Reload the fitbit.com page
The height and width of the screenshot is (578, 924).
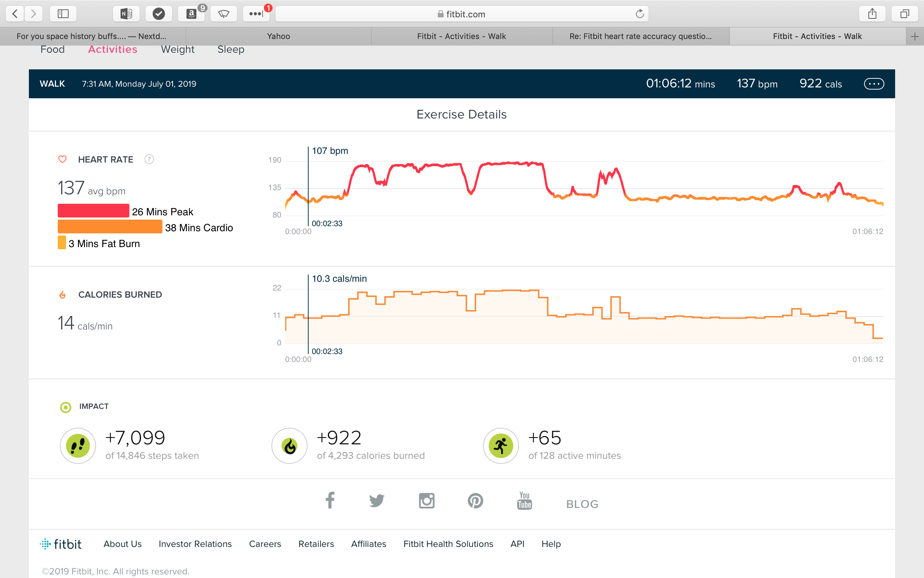(640, 14)
